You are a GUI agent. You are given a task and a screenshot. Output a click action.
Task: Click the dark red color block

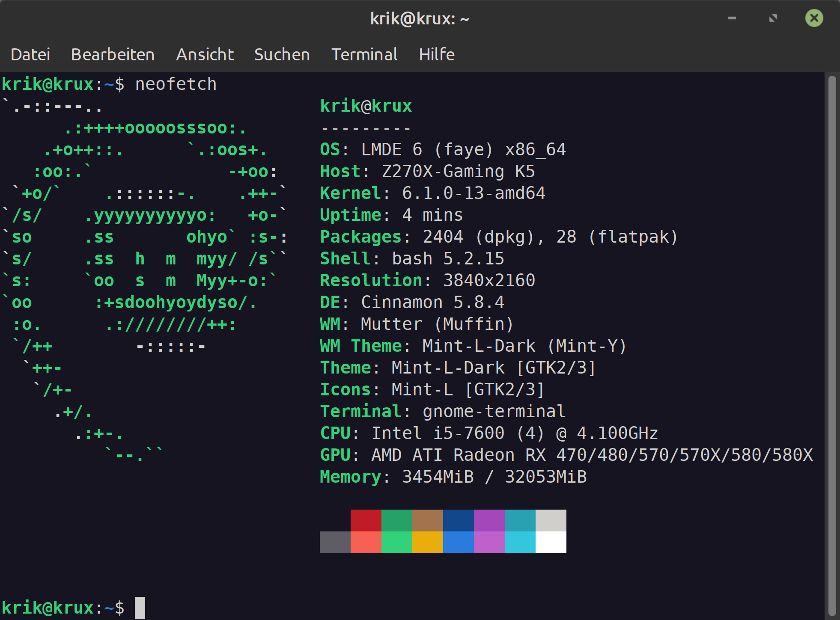(x=366, y=520)
